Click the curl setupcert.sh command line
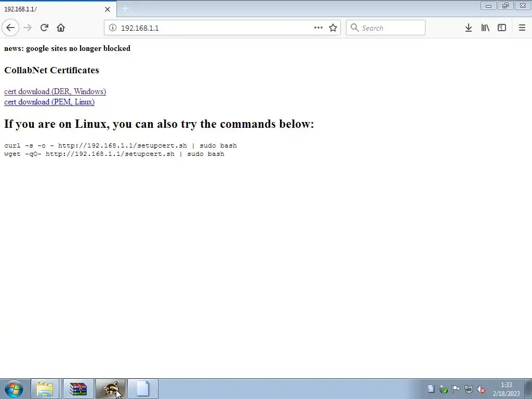Viewport: 532px width, 399px height. [x=121, y=145]
